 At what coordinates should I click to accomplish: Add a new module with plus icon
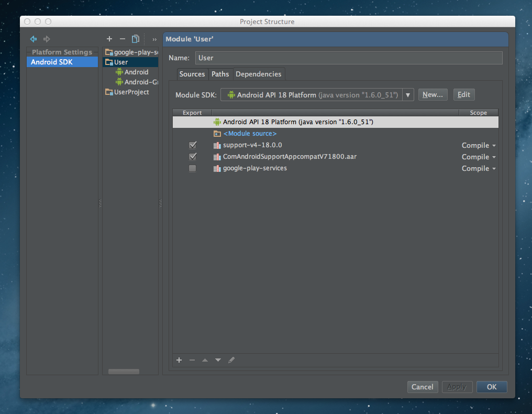tap(109, 39)
